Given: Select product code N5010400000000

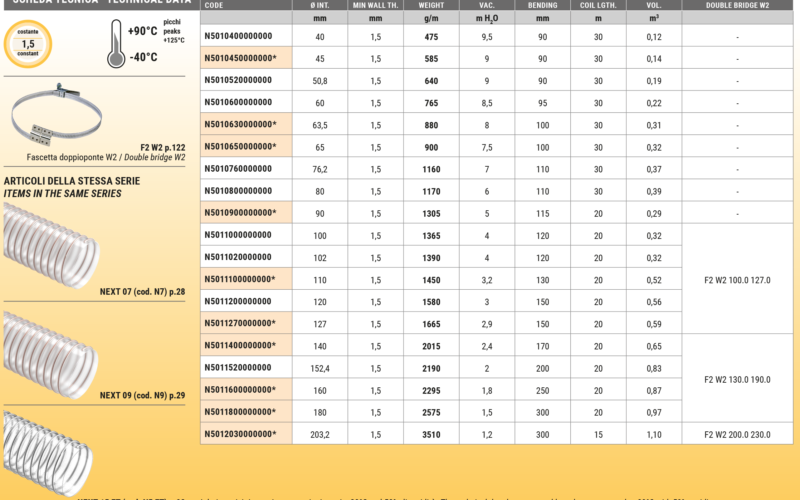Looking at the screenshot, I should click(x=237, y=37).
